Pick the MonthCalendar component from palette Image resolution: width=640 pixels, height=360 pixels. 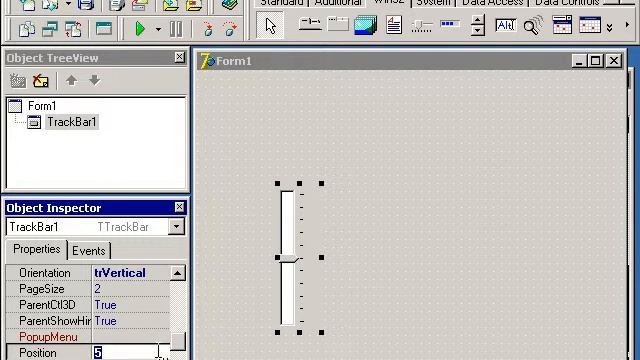(590, 25)
